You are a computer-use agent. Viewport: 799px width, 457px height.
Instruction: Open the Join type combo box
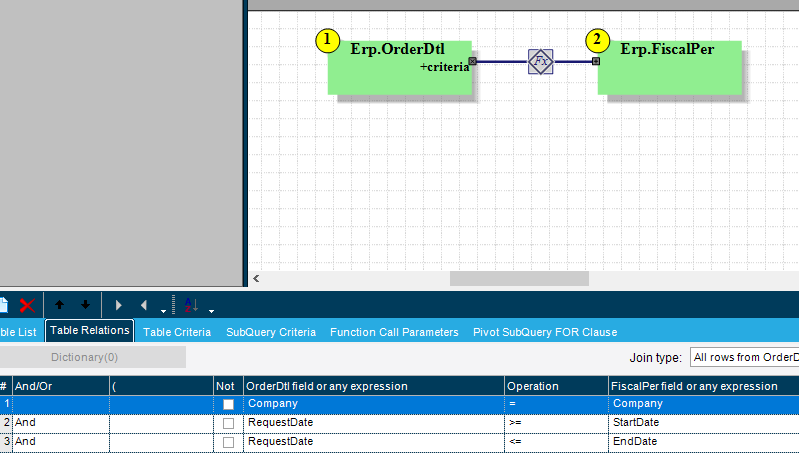click(x=744, y=357)
